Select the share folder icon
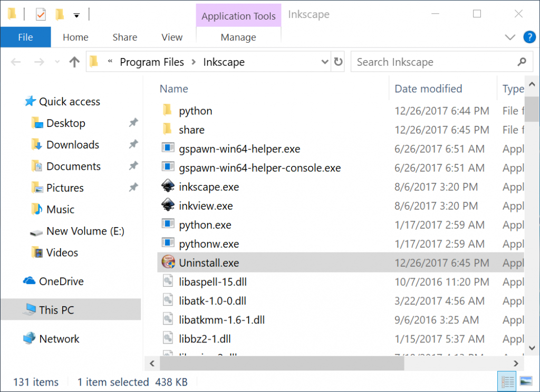 click(167, 130)
